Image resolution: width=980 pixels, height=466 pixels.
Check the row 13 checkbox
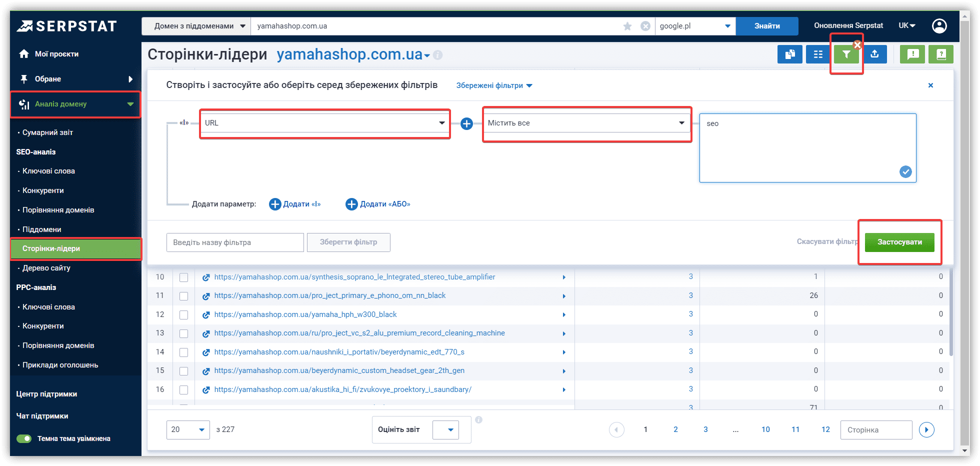tap(184, 333)
